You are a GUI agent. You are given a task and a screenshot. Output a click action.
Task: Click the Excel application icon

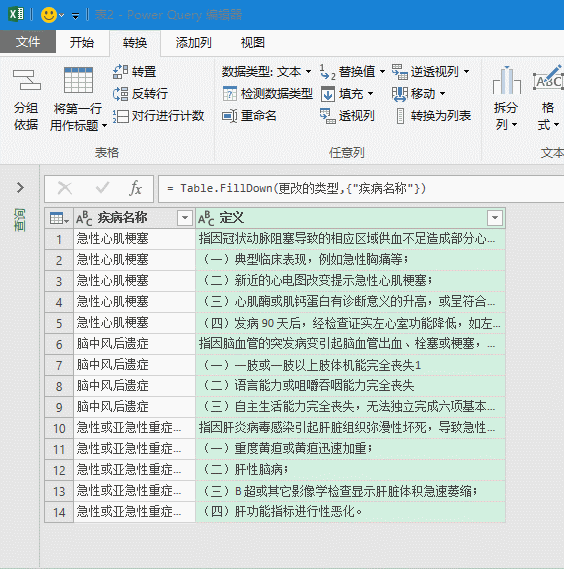click(16, 15)
